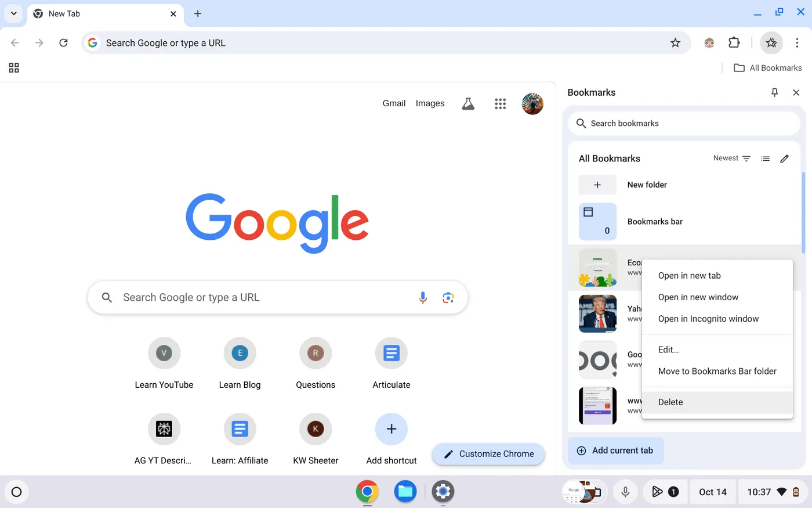The height and width of the screenshot is (508, 812).
Task: Open Files app from the shelf
Action: 405,492
